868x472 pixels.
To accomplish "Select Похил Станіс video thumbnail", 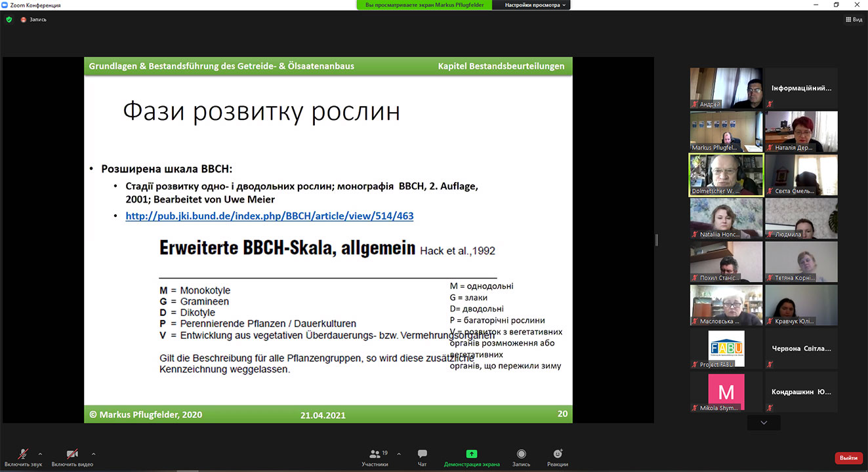I will [726, 262].
